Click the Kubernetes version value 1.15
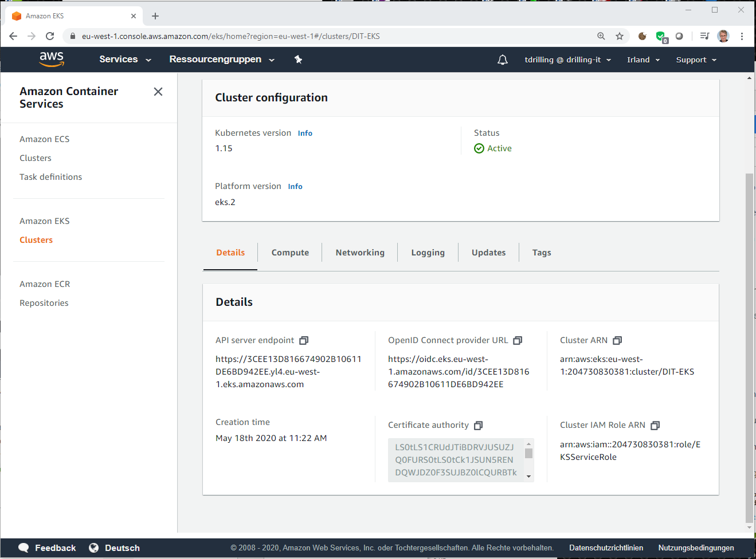This screenshot has width=756, height=559. pyautogui.click(x=224, y=148)
